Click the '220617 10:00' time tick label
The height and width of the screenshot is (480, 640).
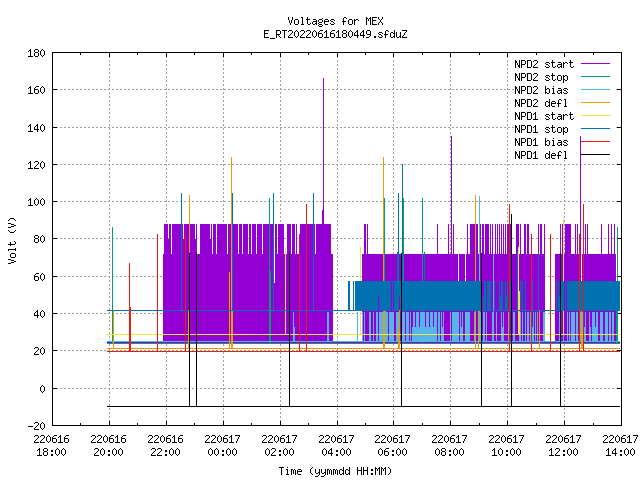(507, 446)
